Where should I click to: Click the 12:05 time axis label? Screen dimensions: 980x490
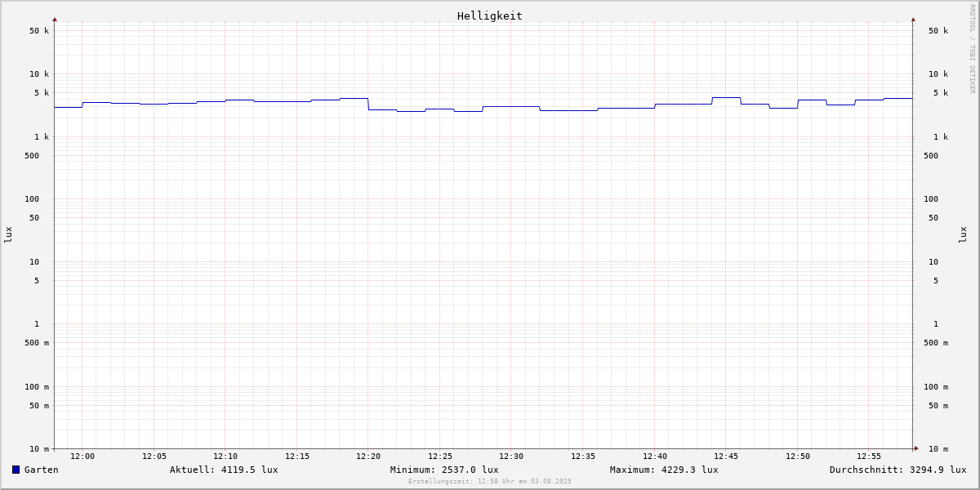[154, 457]
